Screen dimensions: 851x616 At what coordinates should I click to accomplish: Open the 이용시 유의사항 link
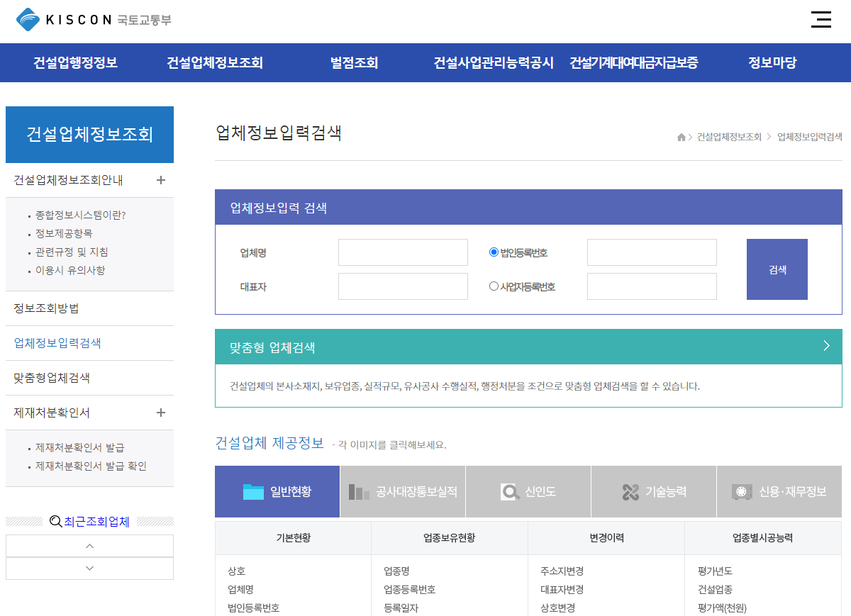(x=70, y=270)
